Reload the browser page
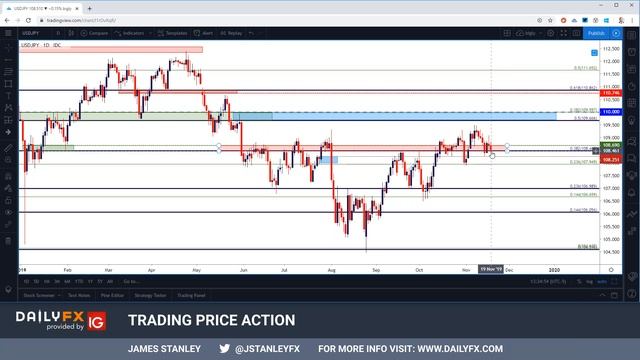 click(x=28, y=20)
